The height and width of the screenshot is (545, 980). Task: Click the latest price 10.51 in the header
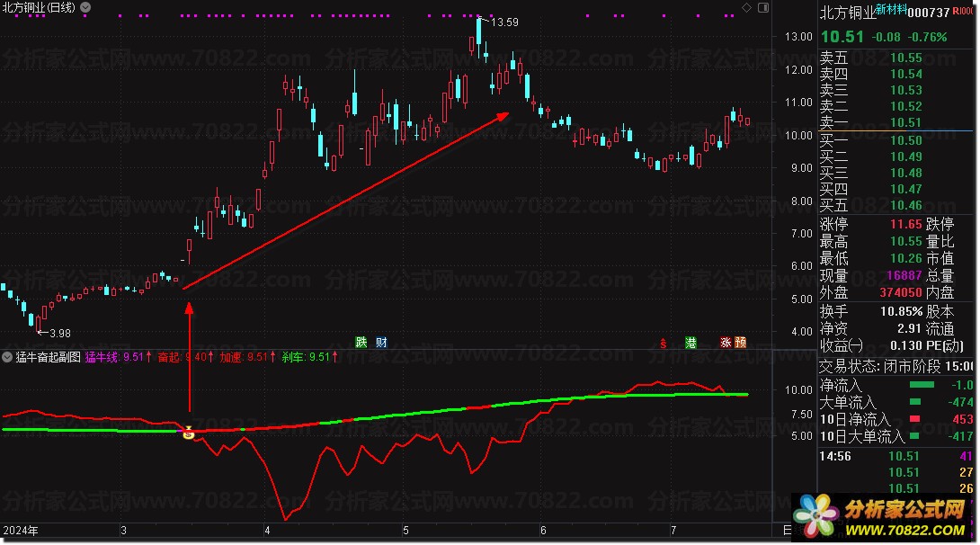842,37
